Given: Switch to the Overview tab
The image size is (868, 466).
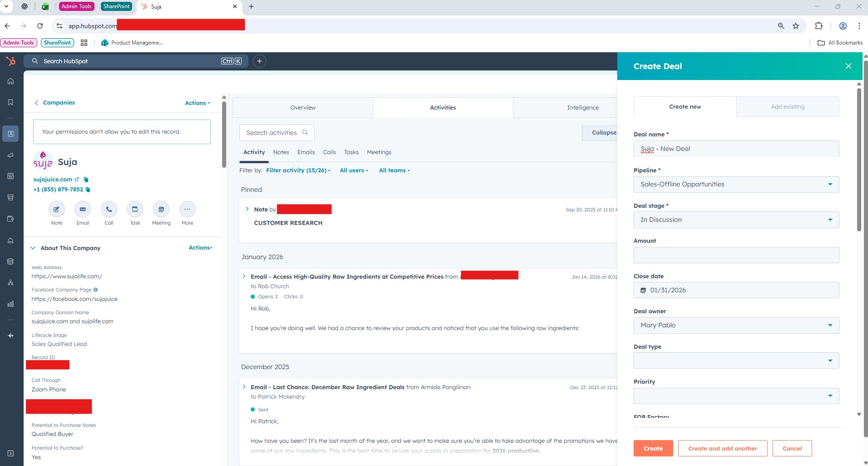Looking at the screenshot, I should pos(303,108).
